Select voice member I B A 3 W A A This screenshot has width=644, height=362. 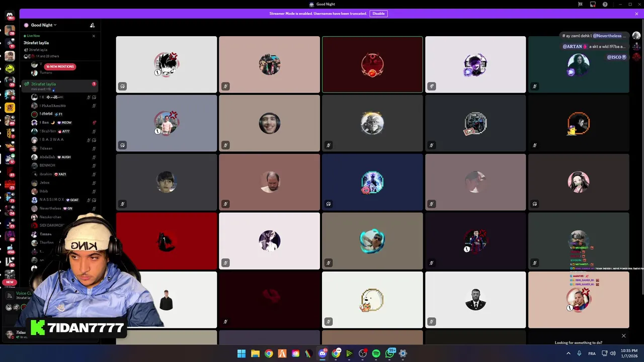(x=63, y=140)
